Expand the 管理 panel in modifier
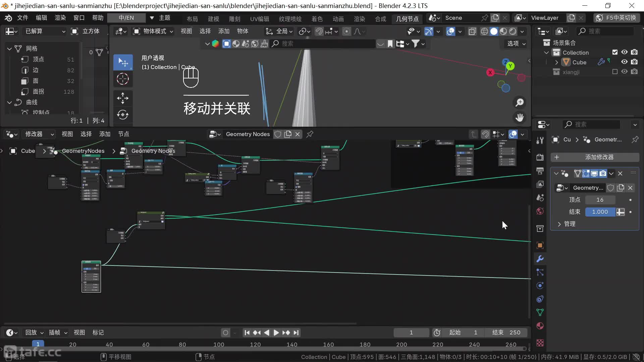 (x=567, y=224)
